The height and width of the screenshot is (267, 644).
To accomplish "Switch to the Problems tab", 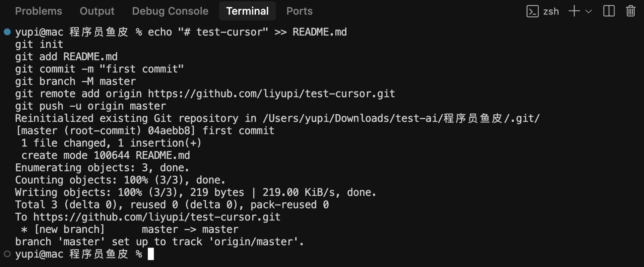I will pyautogui.click(x=39, y=11).
